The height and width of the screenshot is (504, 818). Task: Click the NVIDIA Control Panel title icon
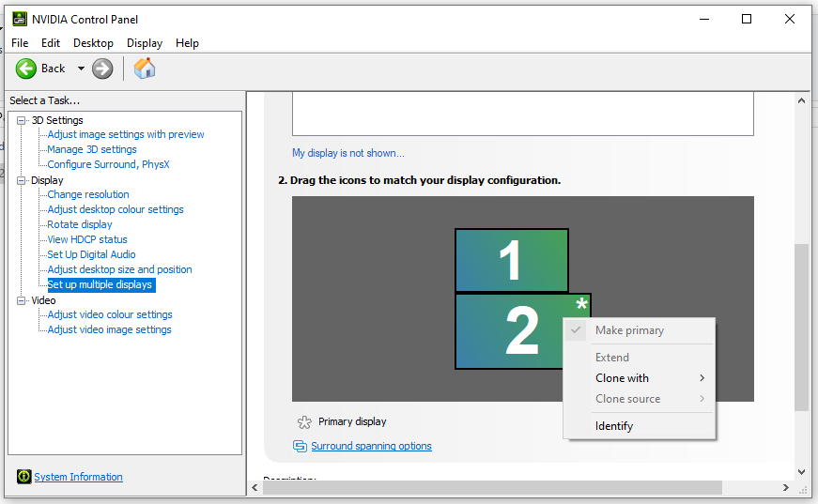(19, 19)
